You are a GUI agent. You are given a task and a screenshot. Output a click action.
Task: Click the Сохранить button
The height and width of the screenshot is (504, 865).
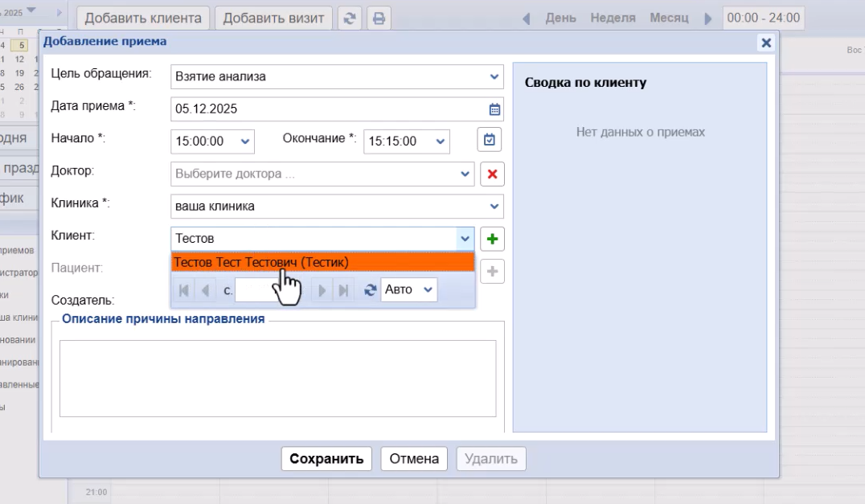coord(326,459)
